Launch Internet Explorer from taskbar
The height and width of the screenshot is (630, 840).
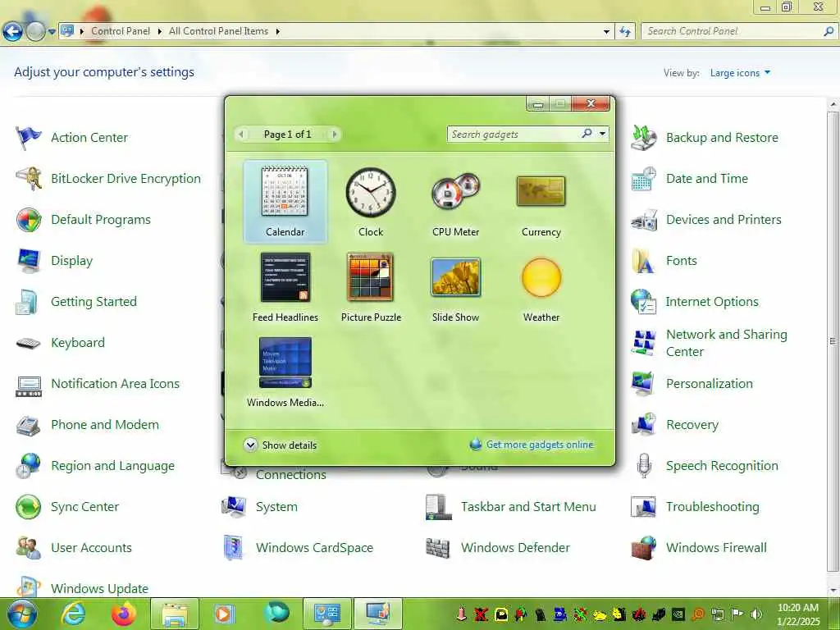[73, 614]
